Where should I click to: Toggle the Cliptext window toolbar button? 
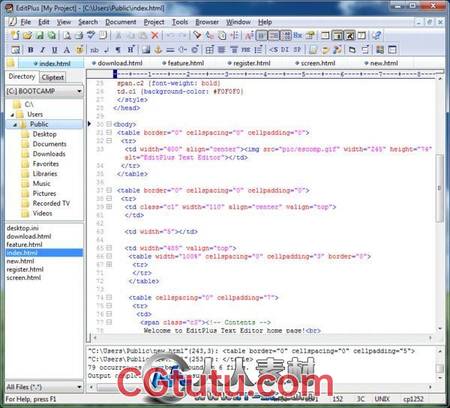337,35
